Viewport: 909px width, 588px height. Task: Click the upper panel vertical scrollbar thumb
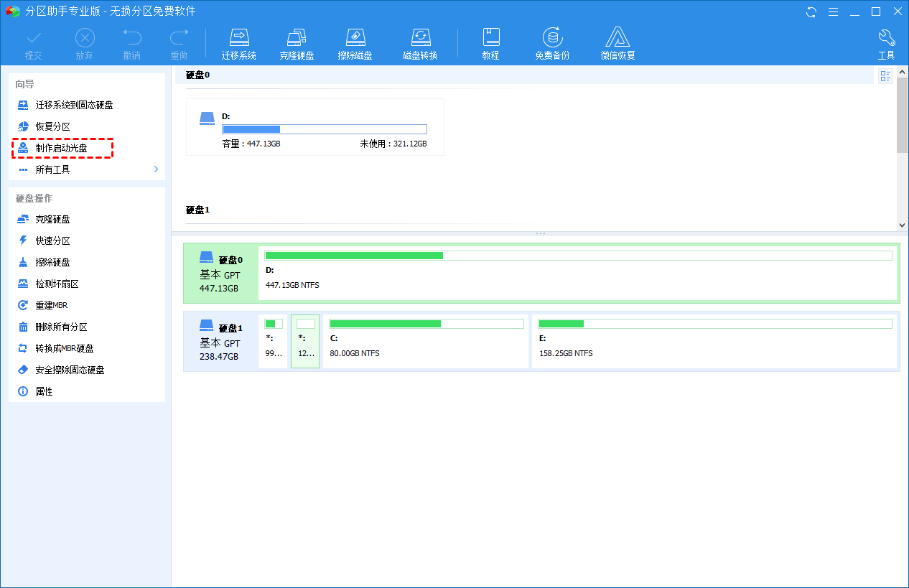(903, 115)
